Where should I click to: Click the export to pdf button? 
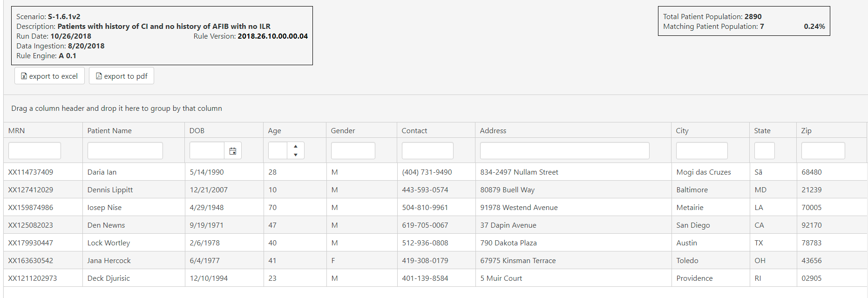point(122,76)
